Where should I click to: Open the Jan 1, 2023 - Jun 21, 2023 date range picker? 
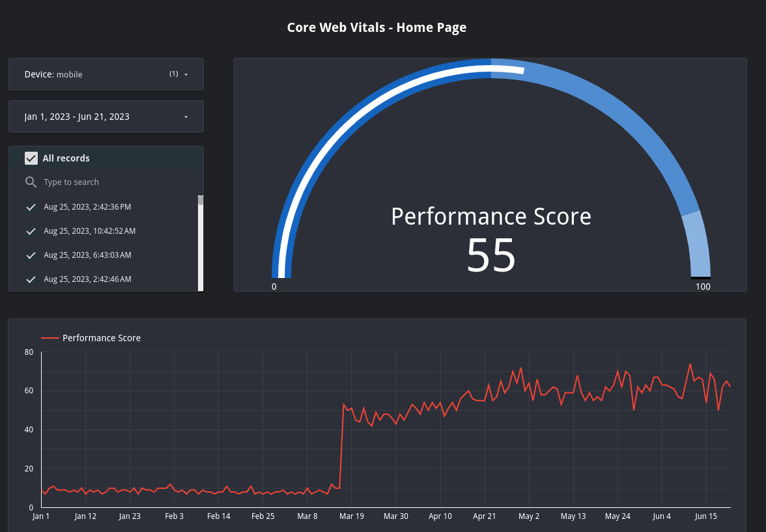tap(106, 117)
